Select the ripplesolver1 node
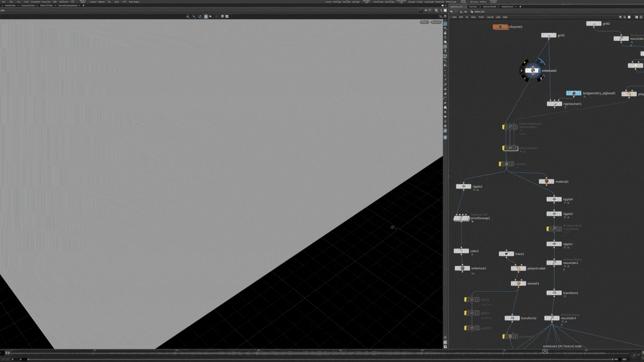The width and height of the screenshot is (644, 362). (554, 104)
